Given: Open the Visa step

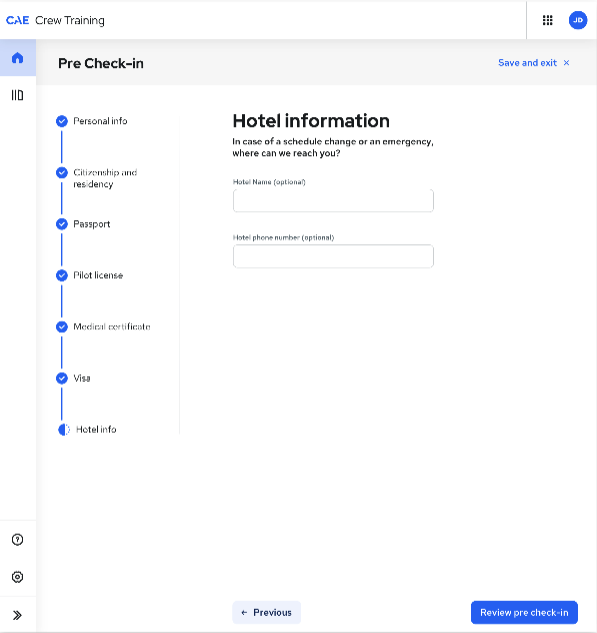Looking at the screenshot, I should click(x=82, y=378).
